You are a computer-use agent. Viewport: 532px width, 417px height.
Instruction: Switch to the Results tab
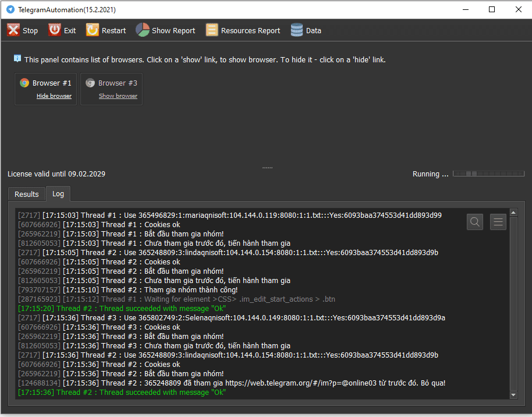(x=26, y=195)
